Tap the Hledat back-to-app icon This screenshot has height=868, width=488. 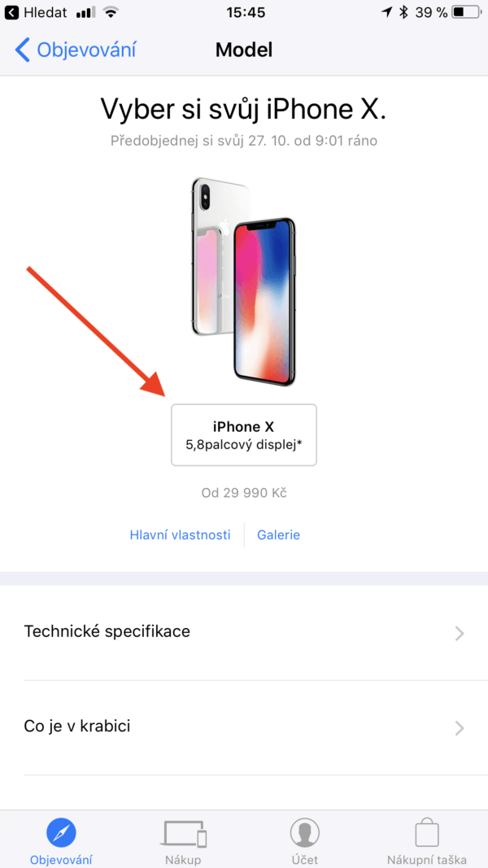click(11, 11)
